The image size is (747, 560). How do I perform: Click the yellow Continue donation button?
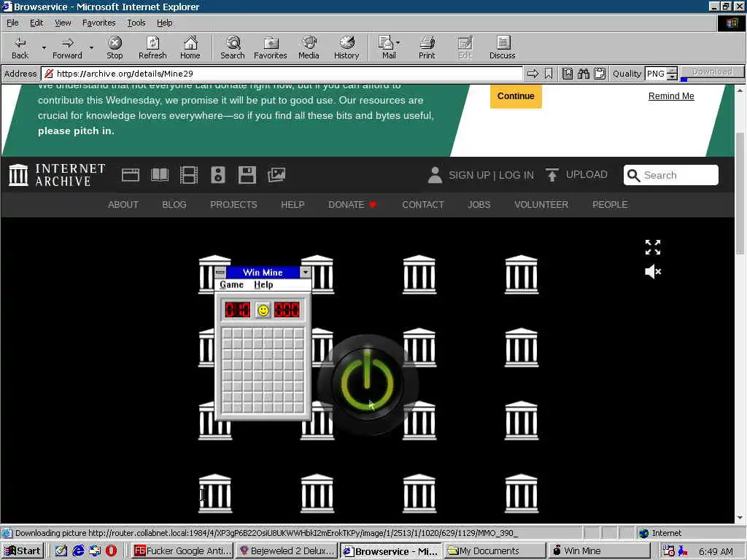pyautogui.click(x=516, y=96)
